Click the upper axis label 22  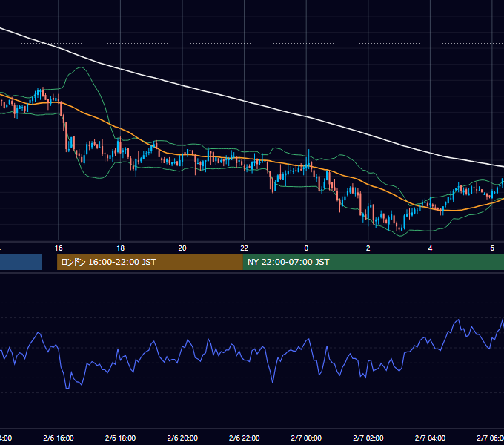245,248
